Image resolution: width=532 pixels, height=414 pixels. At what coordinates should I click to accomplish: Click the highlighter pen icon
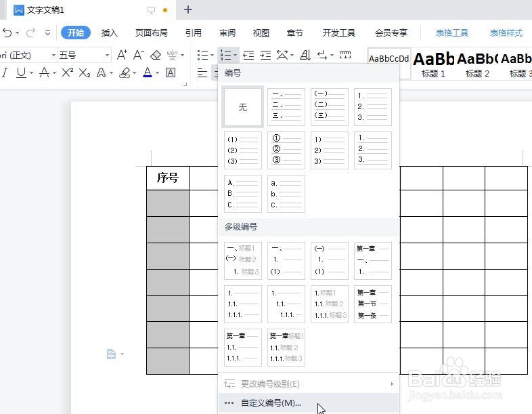[x=125, y=73]
